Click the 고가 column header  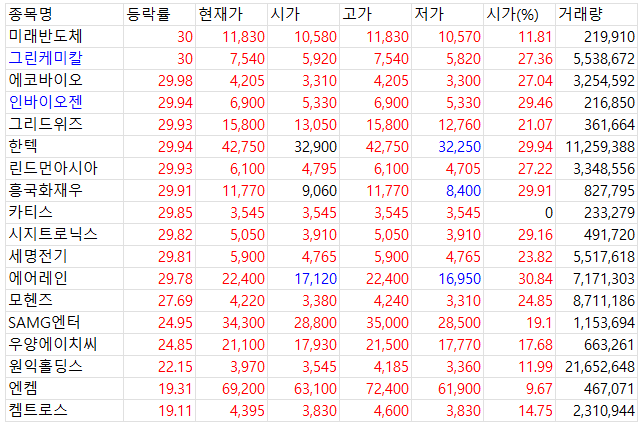click(357, 14)
